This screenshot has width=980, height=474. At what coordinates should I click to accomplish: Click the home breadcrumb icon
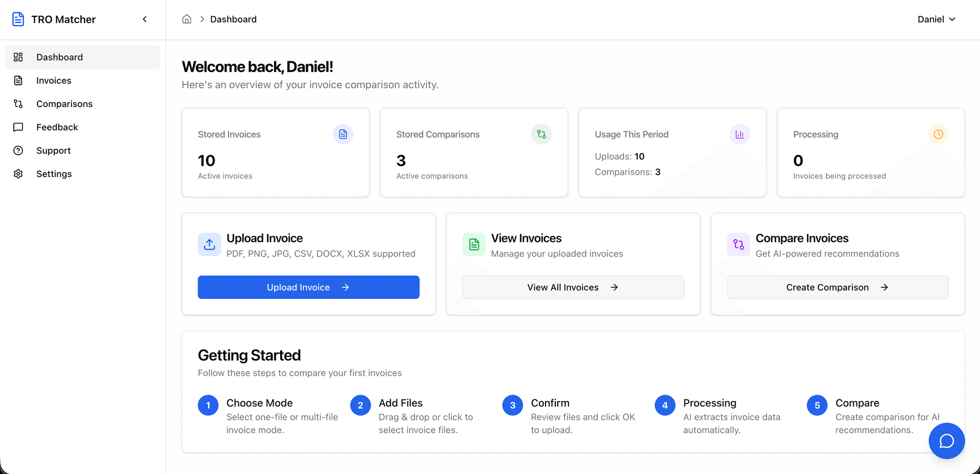pyautogui.click(x=186, y=18)
